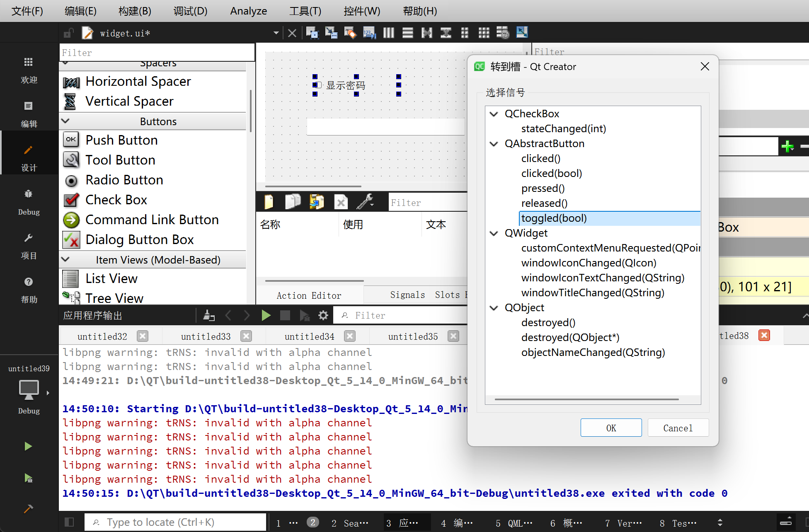The width and height of the screenshot is (809, 532).
Task: Collapse the QAbstractButton signal group
Action: (x=494, y=144)
